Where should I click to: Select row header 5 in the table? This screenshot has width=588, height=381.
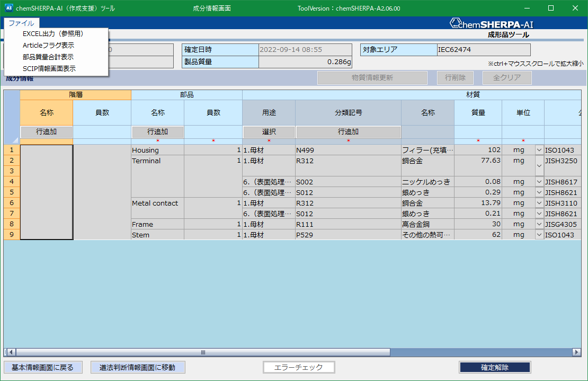point(11,192)
